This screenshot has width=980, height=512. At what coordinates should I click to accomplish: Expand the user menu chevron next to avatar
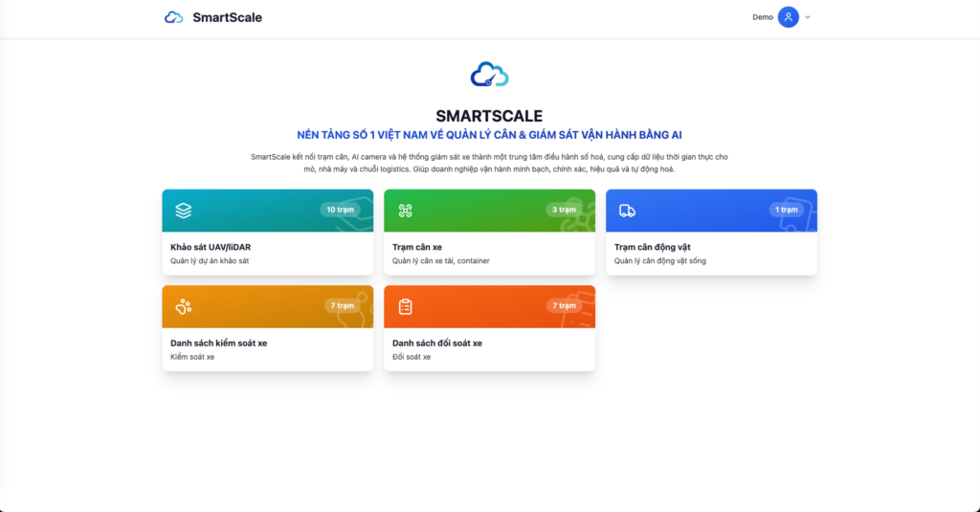[808, 17]
